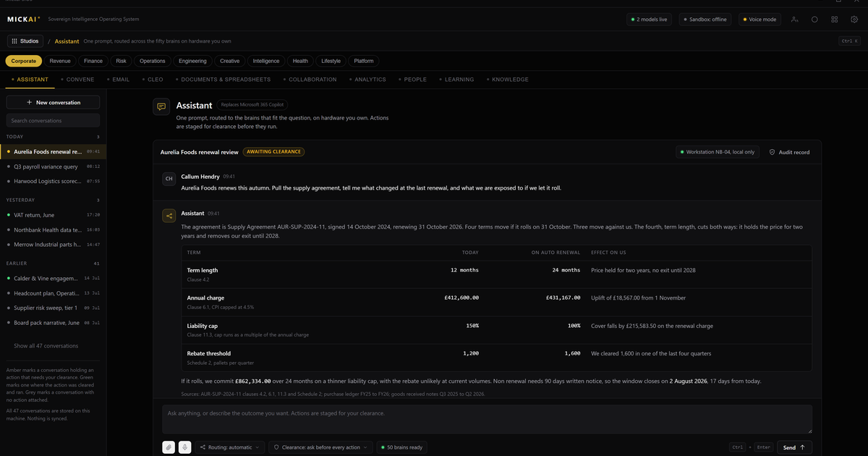
Task: Click Show all 47 conversations link
Action: point(46,346)
